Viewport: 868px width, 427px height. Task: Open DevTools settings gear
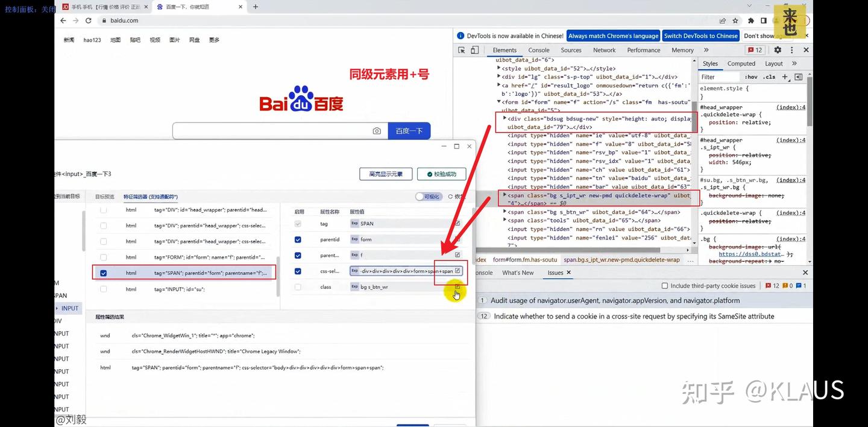[x=778, y=50]
